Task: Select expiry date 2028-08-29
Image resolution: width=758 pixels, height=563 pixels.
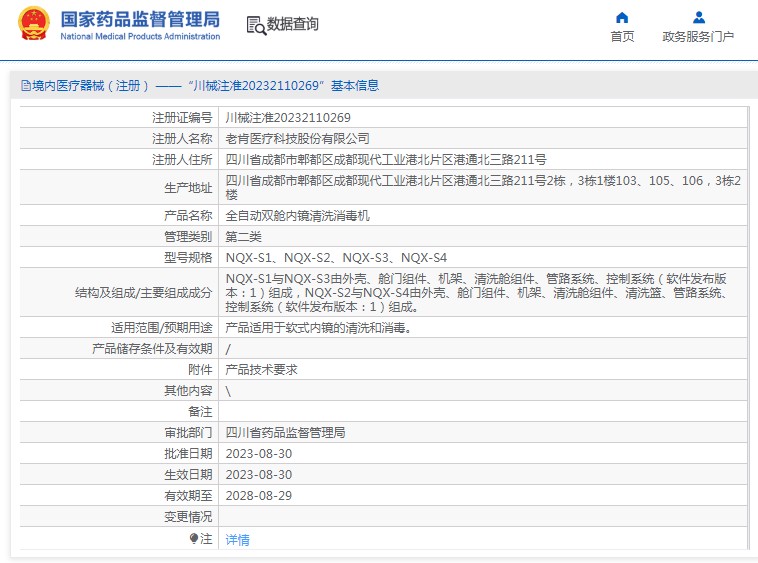Action: coord(259,496)
